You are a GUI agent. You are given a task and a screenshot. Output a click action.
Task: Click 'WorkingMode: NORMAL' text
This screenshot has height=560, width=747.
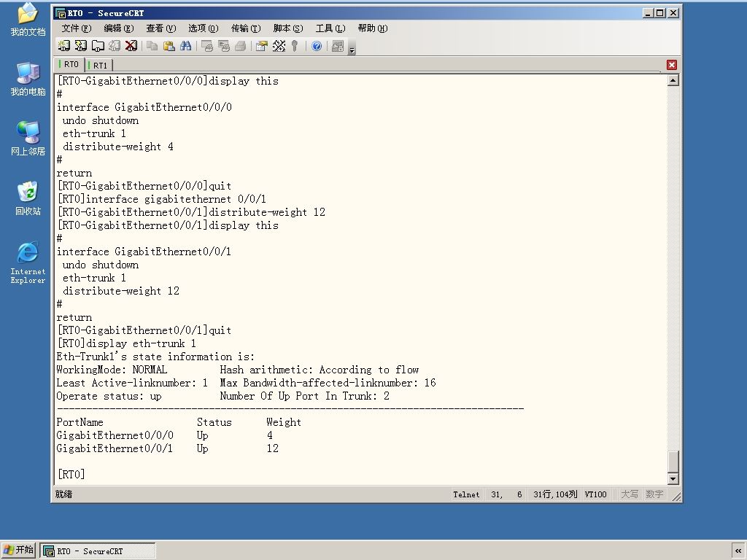112,370
